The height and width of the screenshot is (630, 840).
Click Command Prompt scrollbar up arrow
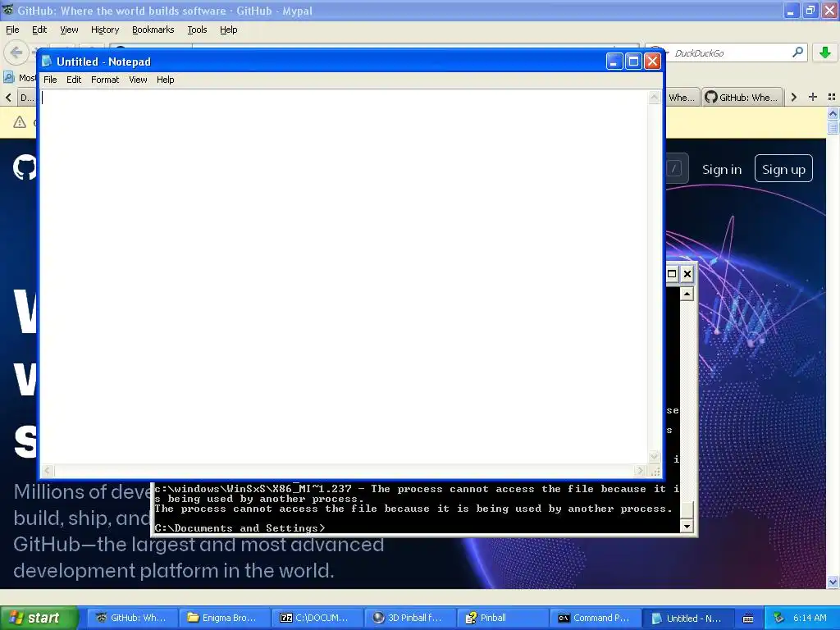tap(687, 294)
